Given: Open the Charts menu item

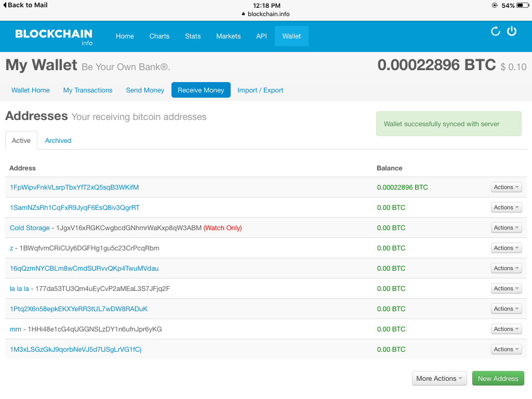Looking at the screenshot, I should (159, 36).
